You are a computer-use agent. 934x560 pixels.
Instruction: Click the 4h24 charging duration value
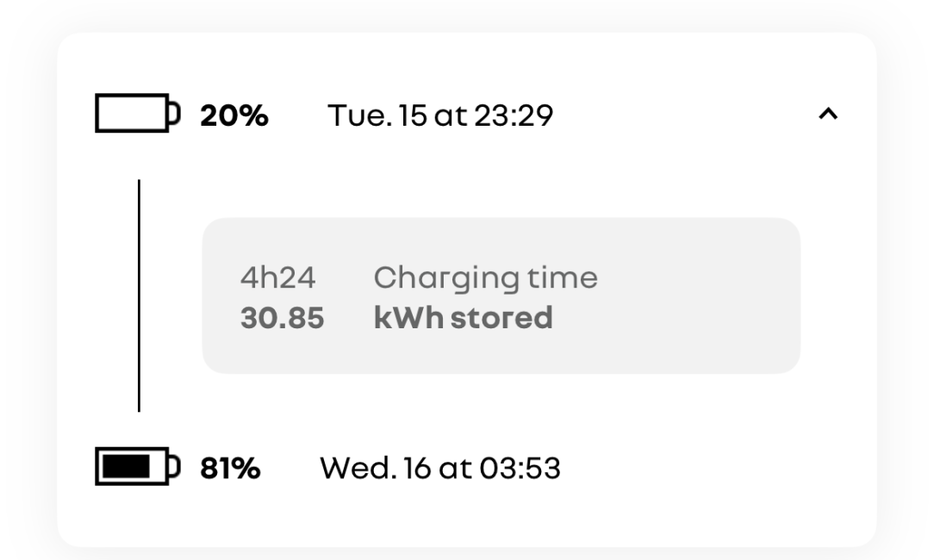277,278
